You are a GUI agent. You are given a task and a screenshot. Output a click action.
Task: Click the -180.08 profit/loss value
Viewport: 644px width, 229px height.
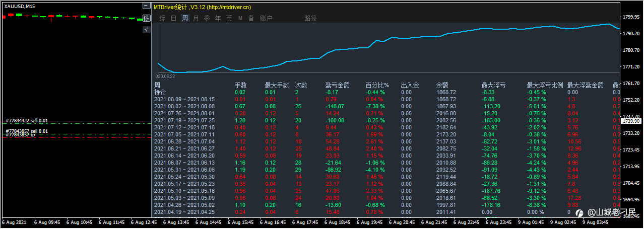335,121
